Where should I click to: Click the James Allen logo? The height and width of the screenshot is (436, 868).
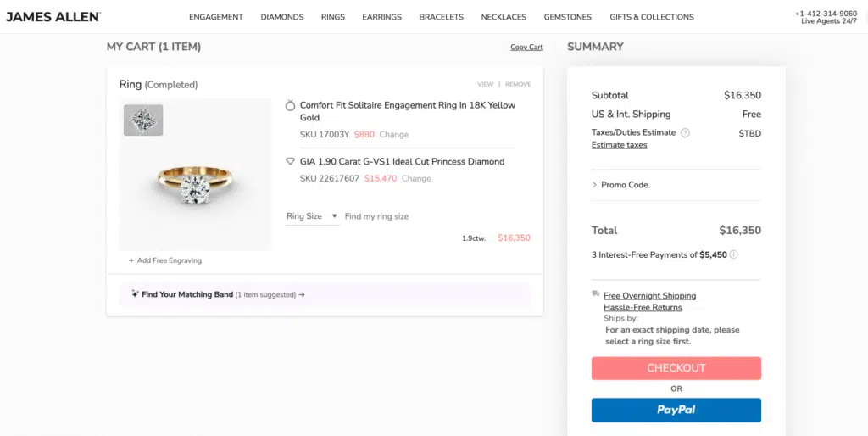pyautogui.click(x=53, y=16)
